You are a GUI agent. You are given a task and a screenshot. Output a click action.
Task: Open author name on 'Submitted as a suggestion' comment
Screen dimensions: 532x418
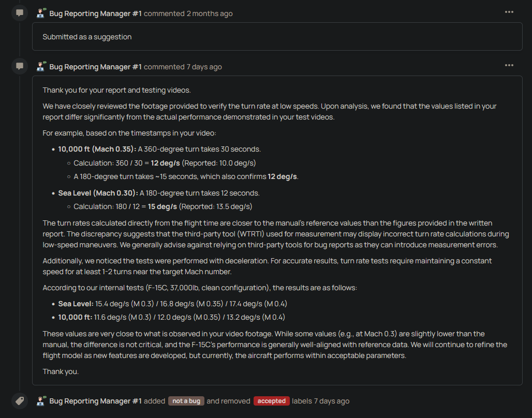pos(95,13)
